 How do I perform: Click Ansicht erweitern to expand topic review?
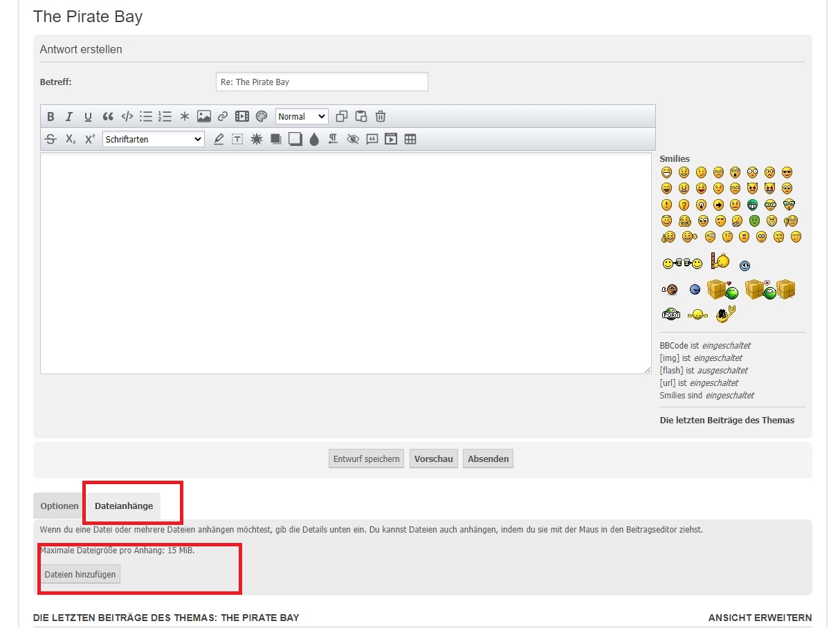(x=760, y=618)
